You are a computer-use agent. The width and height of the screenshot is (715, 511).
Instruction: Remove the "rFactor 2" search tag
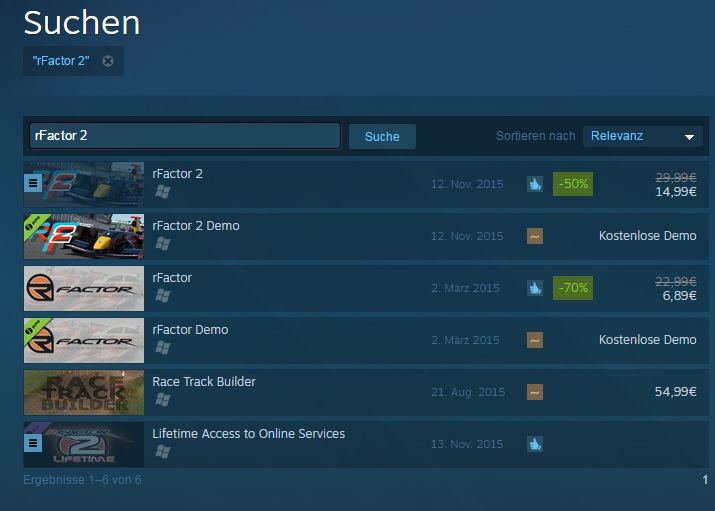click(x=108, y=61)
